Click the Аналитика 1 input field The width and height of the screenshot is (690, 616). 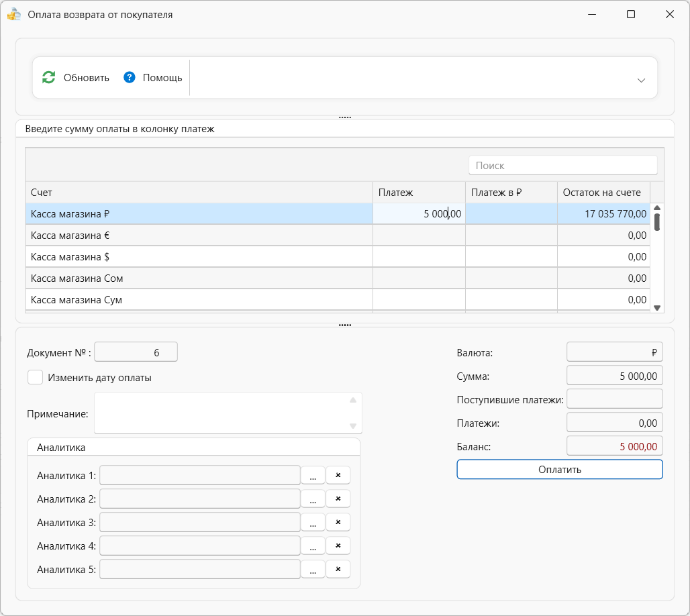point(200,475)
